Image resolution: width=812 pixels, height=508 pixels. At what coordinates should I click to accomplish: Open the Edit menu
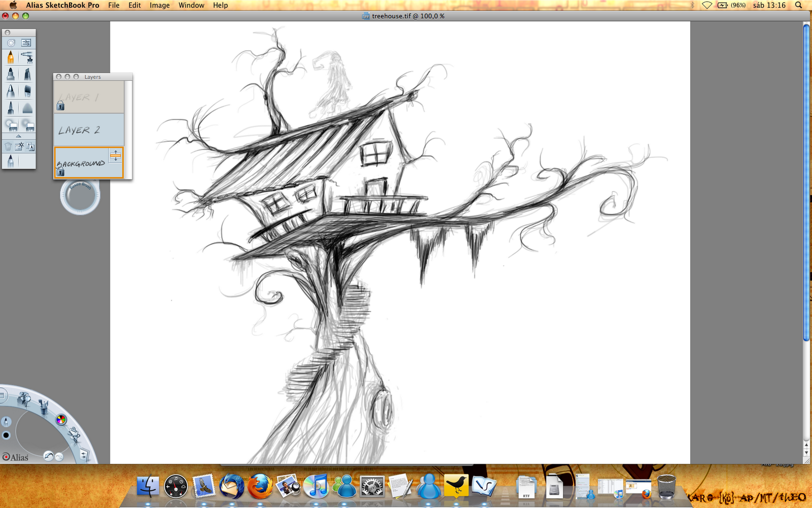(x=134, y=5)
